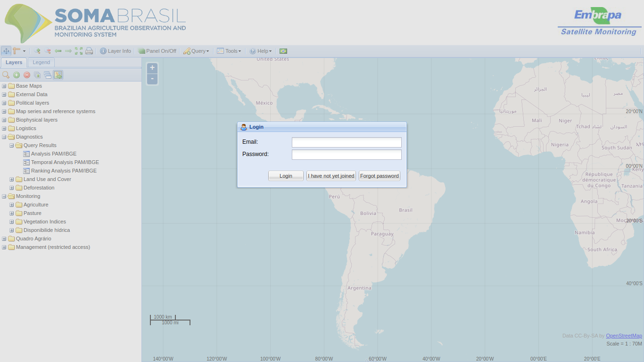Click the green add layer icon
This screenshot has width=644, height=362.
coord(17,75)
